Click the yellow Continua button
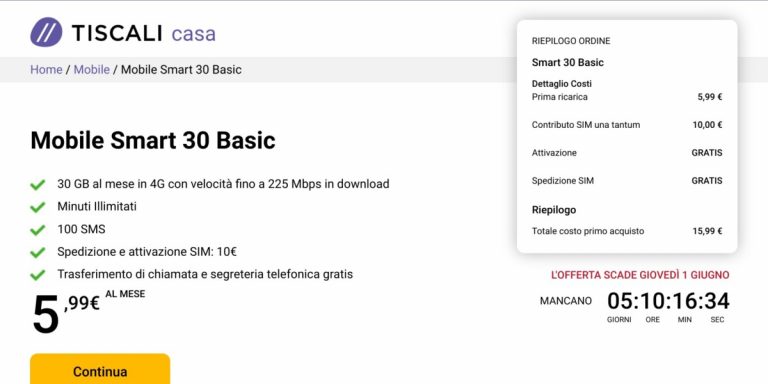The width and height of the screenshot is (768, 384). (x=100, y=369)
